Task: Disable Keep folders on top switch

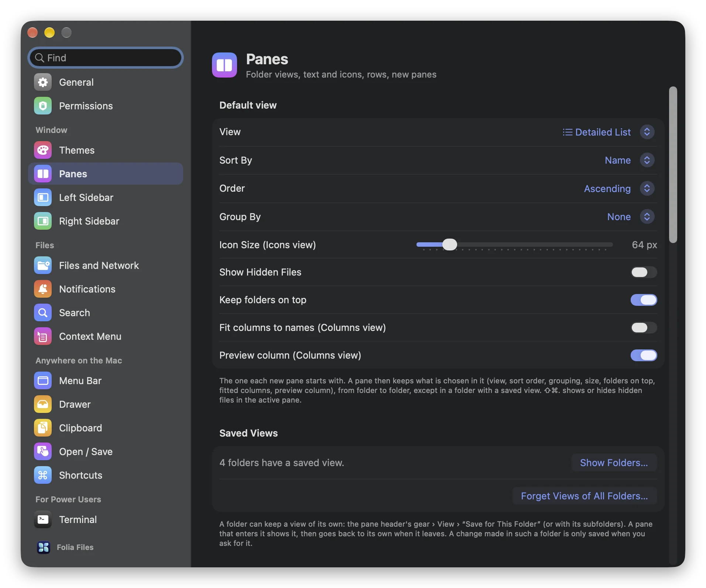Action: pyautogui.click(x=644, y=300)
